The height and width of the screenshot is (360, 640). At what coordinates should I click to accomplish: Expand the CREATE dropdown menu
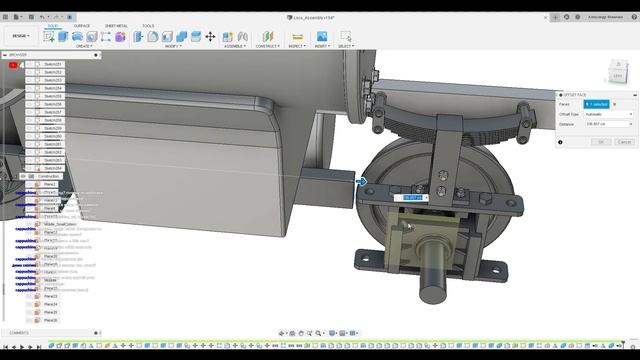[84, 46]
